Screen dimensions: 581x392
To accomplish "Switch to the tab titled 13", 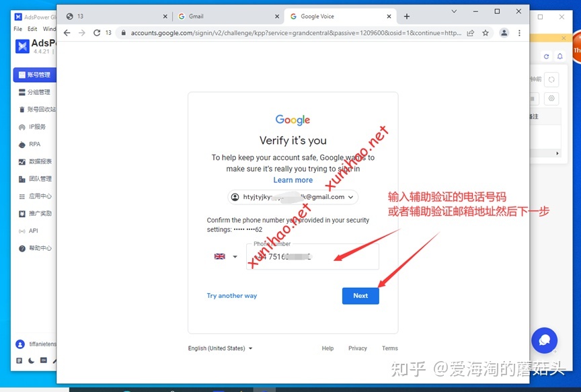I will point(116,16).
